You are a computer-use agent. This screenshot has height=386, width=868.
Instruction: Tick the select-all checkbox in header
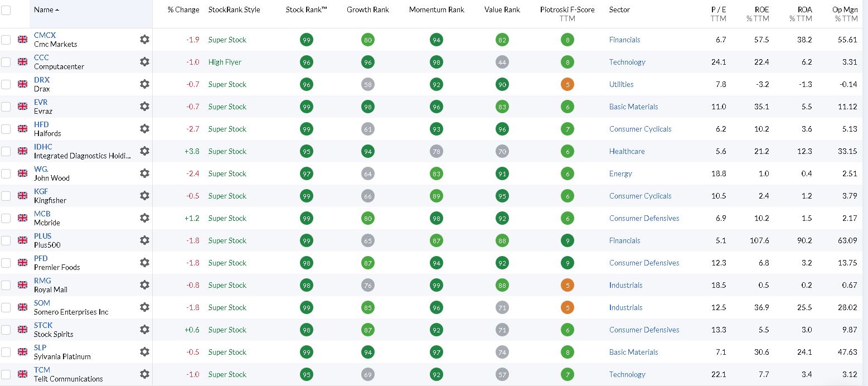click(6, 10)
